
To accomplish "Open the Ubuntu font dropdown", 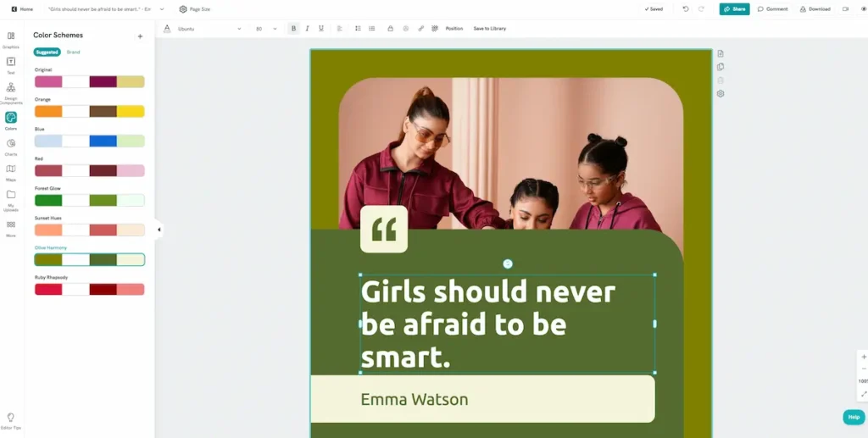I will point(209,29).
